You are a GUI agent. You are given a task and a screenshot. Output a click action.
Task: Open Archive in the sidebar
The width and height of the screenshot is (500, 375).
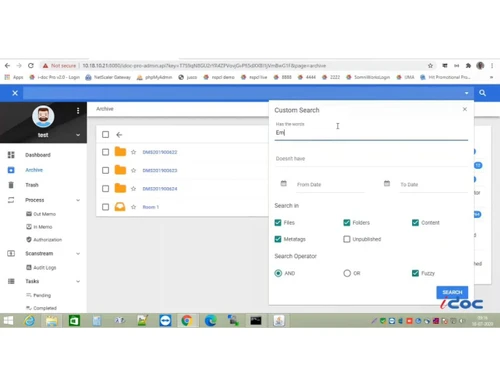click(x=34, y=170)
